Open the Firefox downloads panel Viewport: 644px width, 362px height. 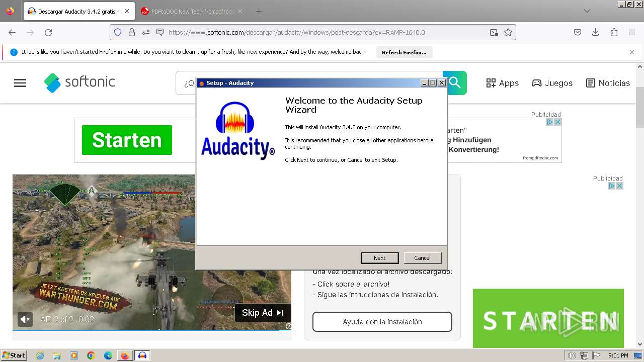pos(596,32)
